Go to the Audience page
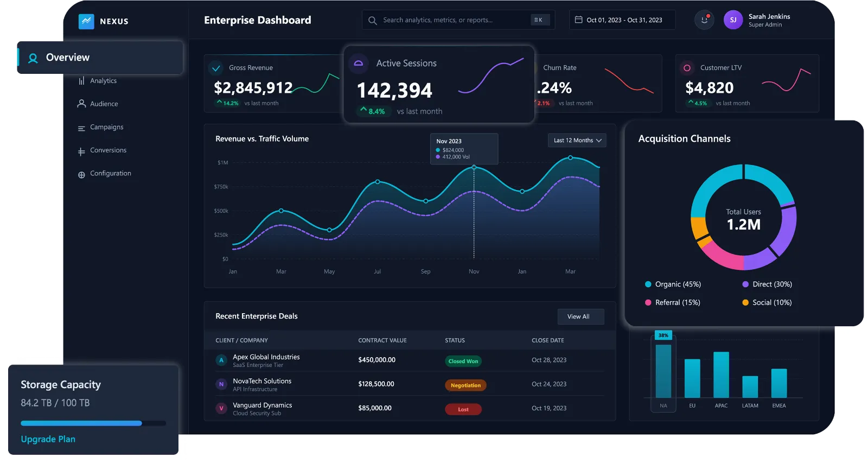 [x=104, y=104]
